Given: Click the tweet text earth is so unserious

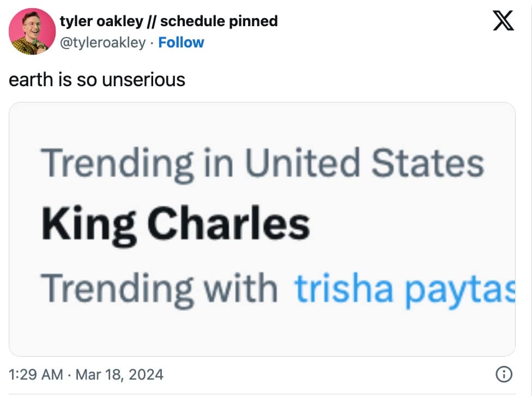Looking at the screenshot, I should (98, 79).
